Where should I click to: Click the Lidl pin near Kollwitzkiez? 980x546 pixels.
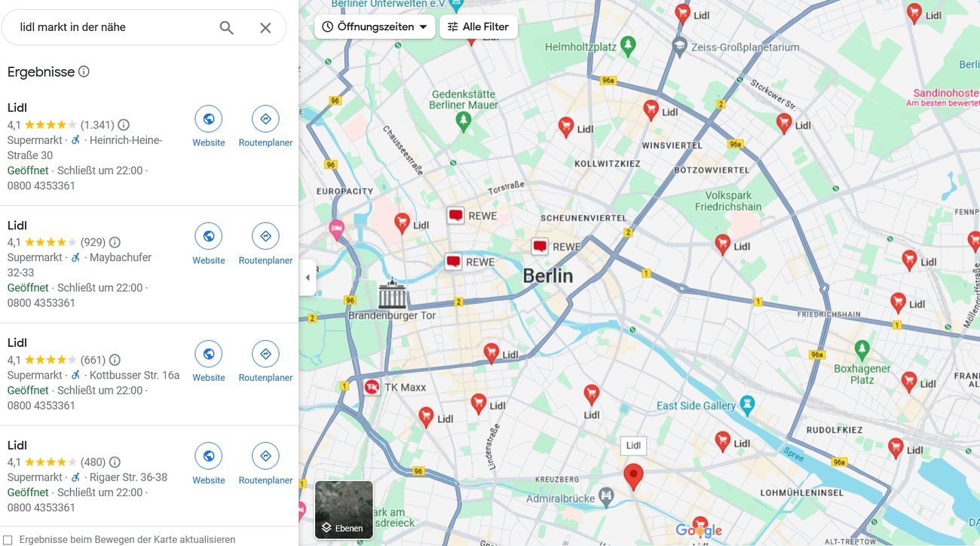pos(566,127)
